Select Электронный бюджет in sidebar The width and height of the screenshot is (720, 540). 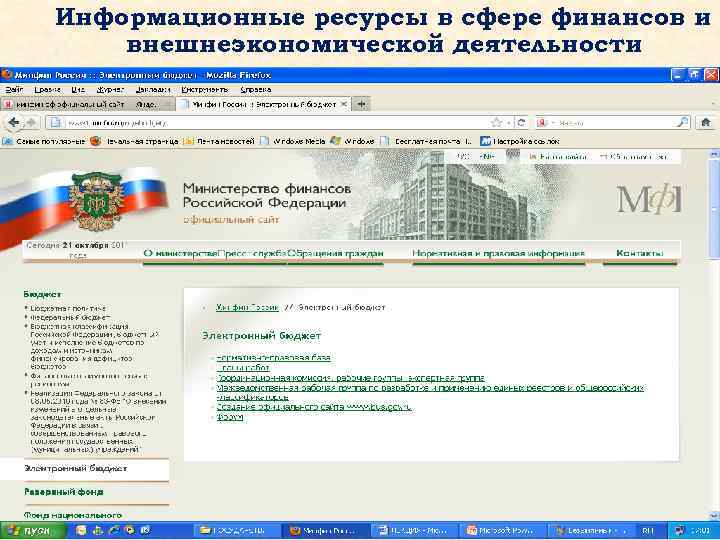(x=75, y=469)
